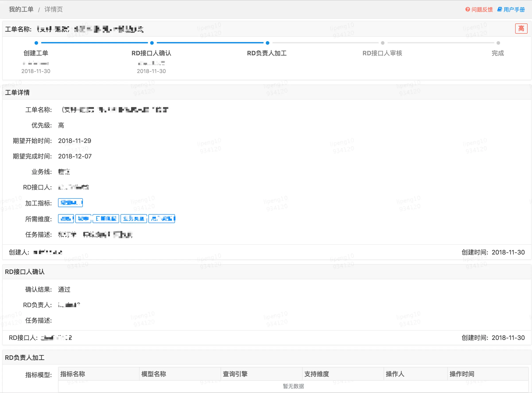Click the 用户手册 book icon
The image size is (532, 393).
tap(500, 9)
